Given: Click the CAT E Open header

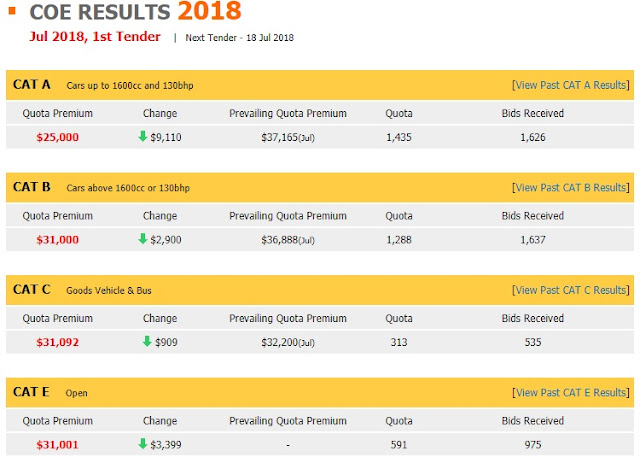Looking at the screenshot, I should point(77,393).
